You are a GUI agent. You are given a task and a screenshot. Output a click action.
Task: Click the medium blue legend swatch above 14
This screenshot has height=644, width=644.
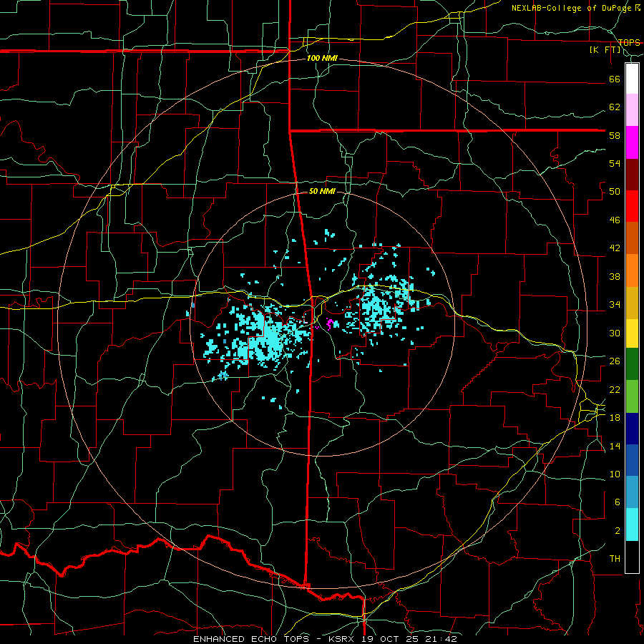coord(632,460)
